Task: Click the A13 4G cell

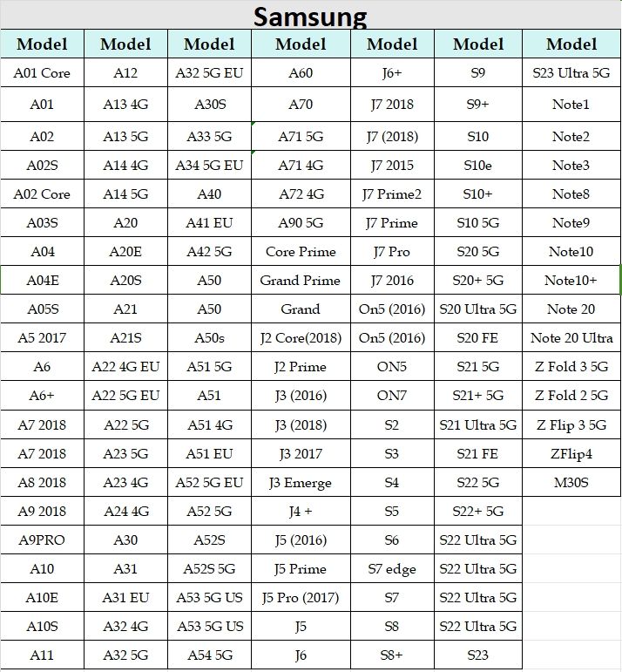Action: (x=125, y=105)
